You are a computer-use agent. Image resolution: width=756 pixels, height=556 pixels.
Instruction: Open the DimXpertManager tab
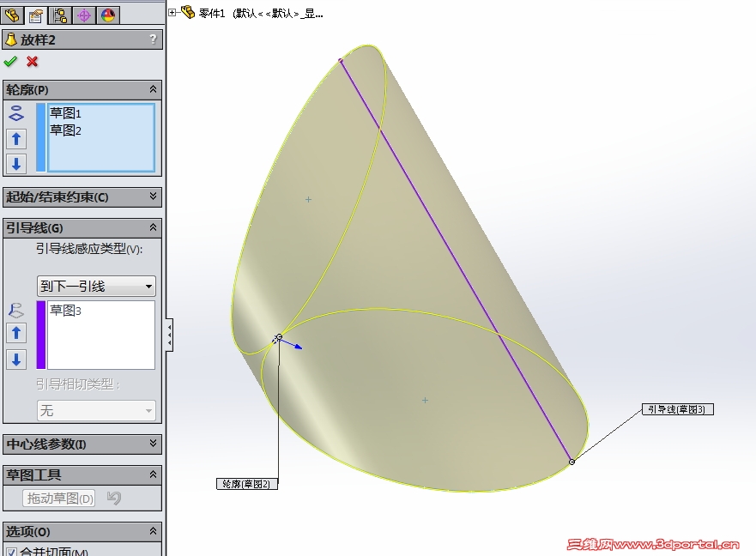pyautogui.click(x=84, y=15)
